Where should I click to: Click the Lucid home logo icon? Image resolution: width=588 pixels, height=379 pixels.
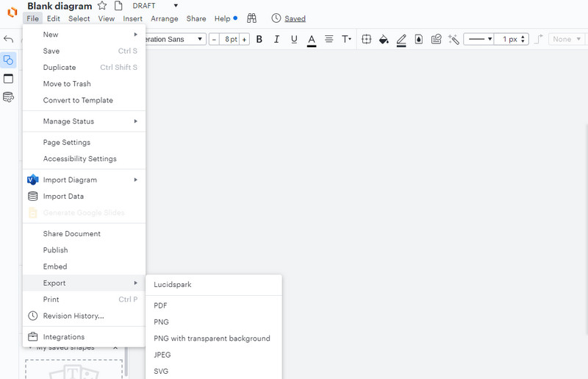coord(12,12)
